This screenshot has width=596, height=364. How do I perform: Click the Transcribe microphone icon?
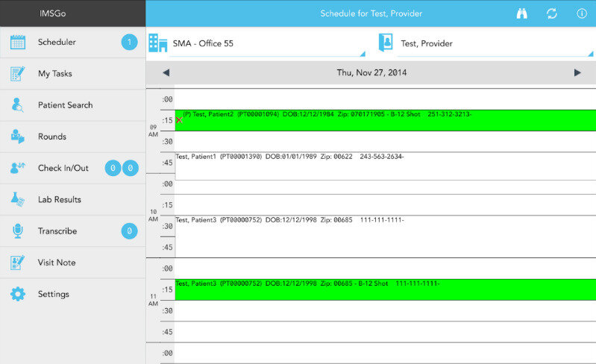(18, 231)
